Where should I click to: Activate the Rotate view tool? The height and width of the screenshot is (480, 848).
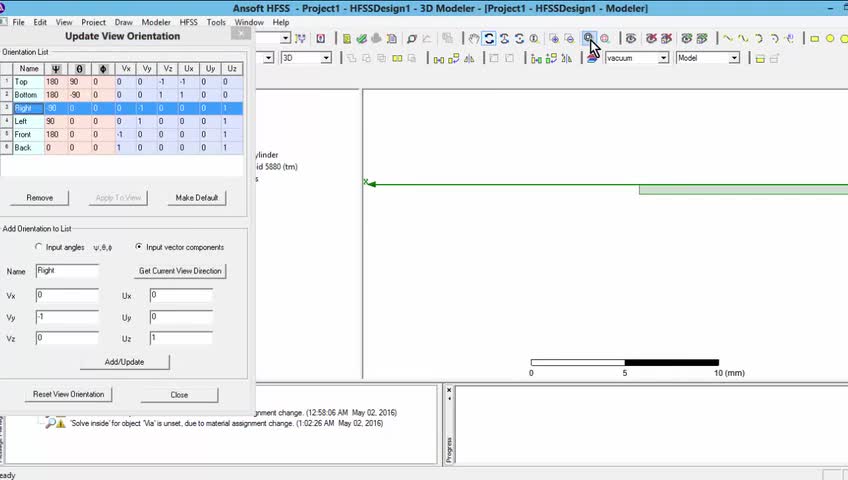click(489, 39)
